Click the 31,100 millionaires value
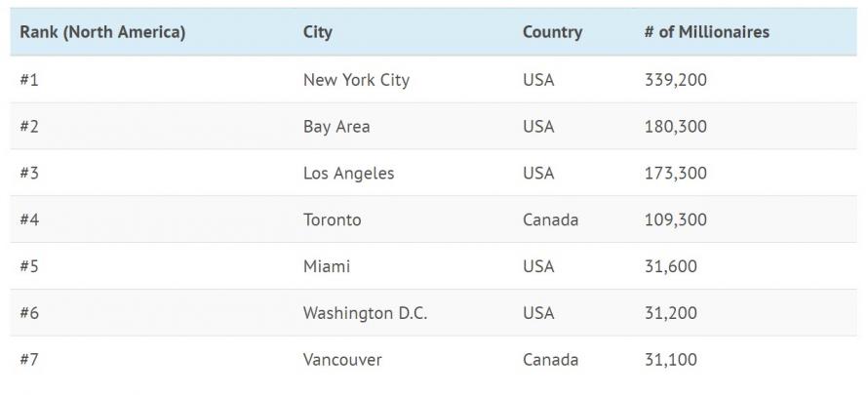Image resolution: width=868 pixels, height=395 pixels. 671,360
